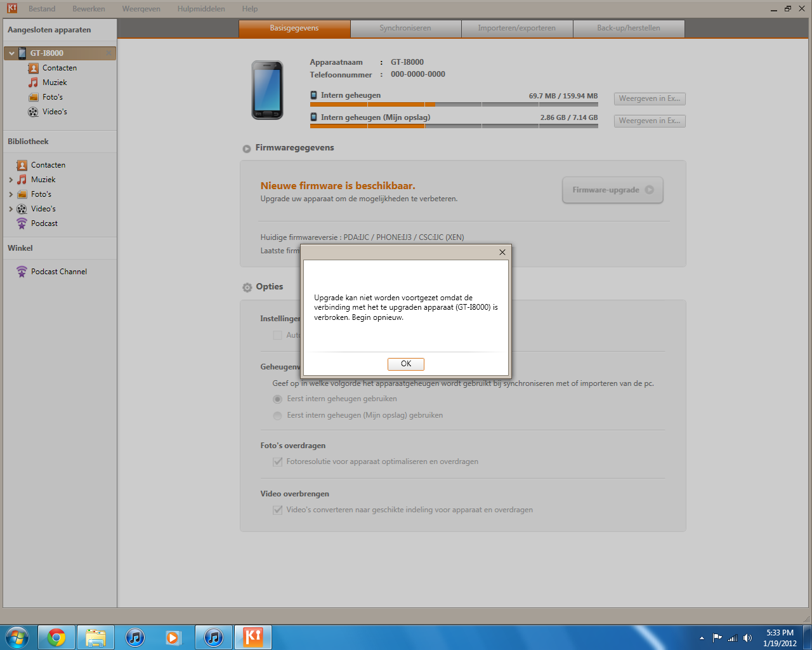
Task: Click the Nieuwe firmware is beschikbaar heading
Action: click(x=338, y=186)
